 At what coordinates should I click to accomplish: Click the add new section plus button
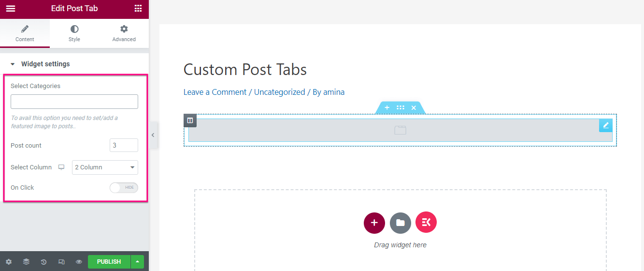[374, 223]
